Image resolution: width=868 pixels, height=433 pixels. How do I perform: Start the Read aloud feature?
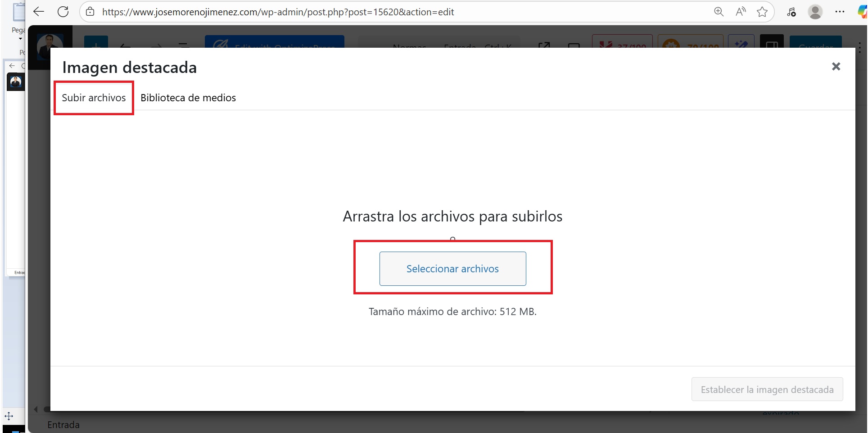(x=740, y=12)
